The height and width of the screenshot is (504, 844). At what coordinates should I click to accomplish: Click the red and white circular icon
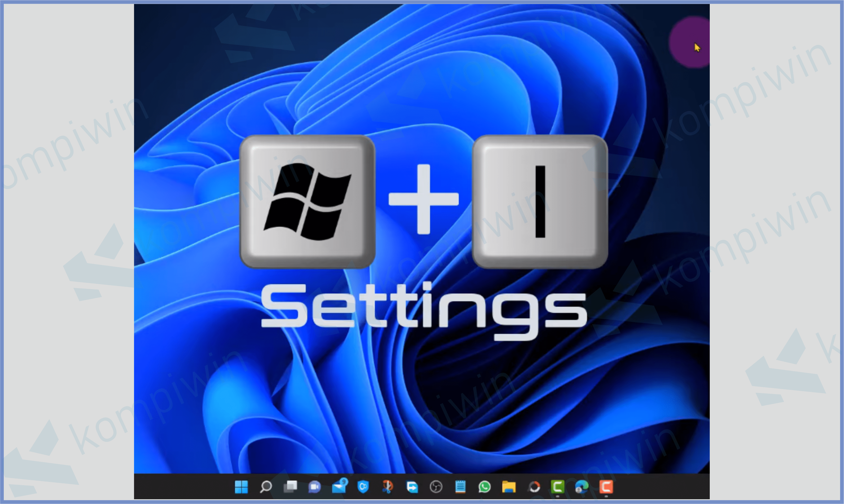(534, 487)
